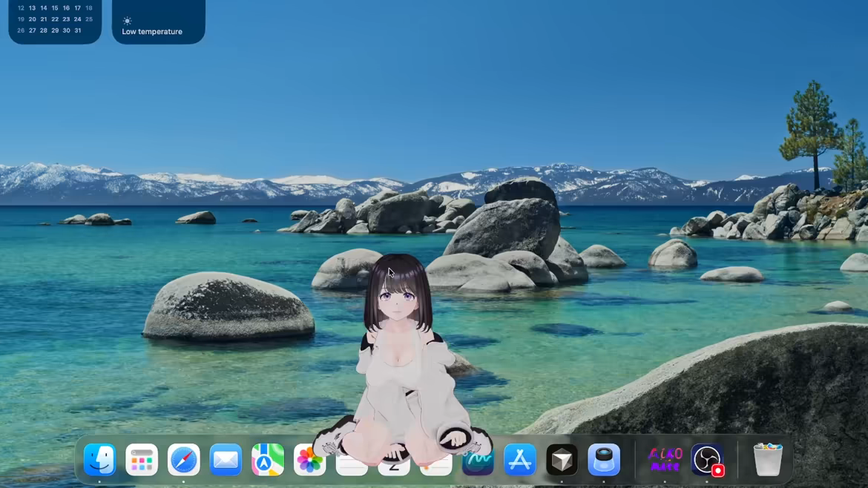The image size is (868, 488).
Task: Select date 18 in calendar widget
Action: [x=88, y=8]
